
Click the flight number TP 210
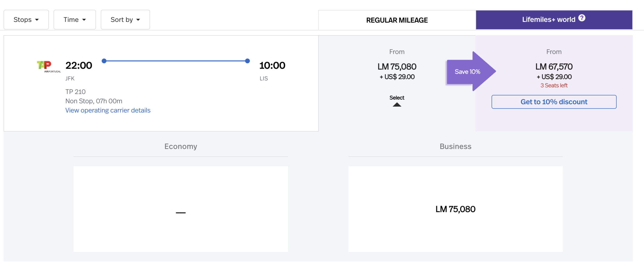75,92
